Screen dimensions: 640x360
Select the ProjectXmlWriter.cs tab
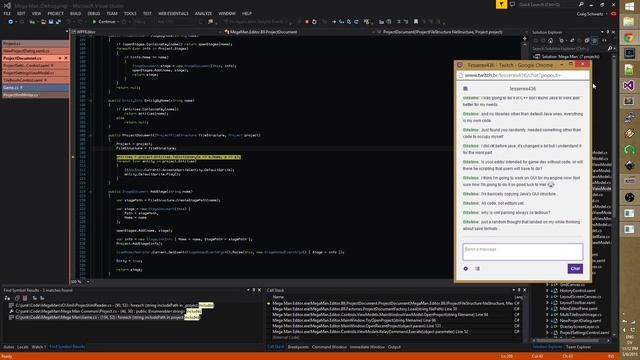click(35, 95)
